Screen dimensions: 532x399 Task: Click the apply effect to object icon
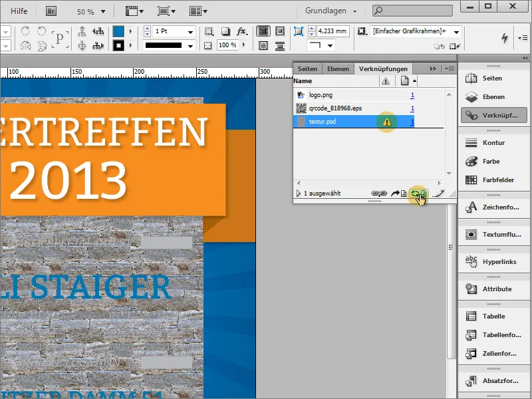click(209, 31)
